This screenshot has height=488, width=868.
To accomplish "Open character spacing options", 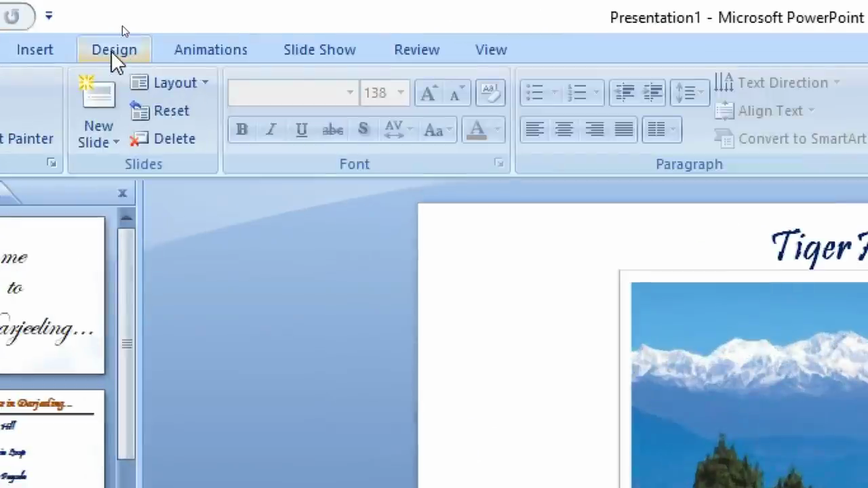I will [397, 129].
